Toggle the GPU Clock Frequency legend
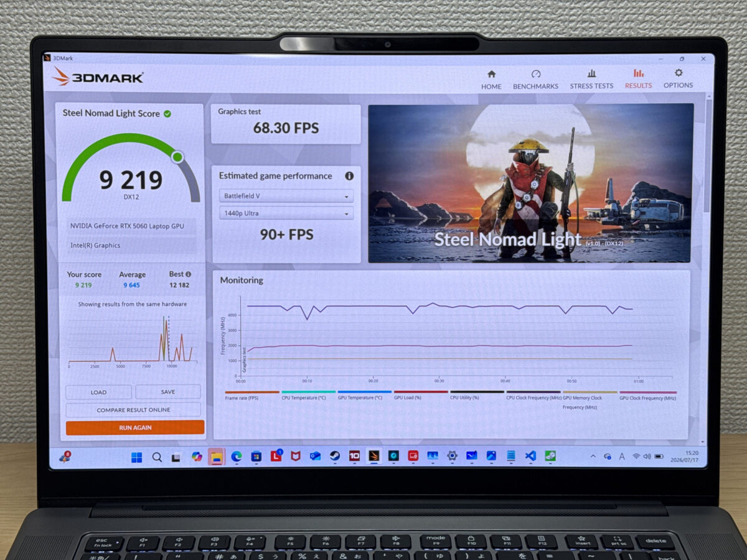Screen dimensions: 747x560 click(x=647, y=395)
